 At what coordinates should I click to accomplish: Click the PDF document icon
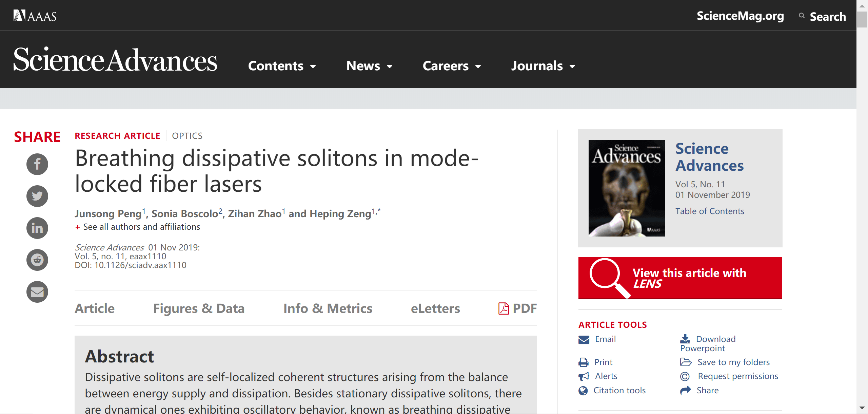click(x=504, y=308)
